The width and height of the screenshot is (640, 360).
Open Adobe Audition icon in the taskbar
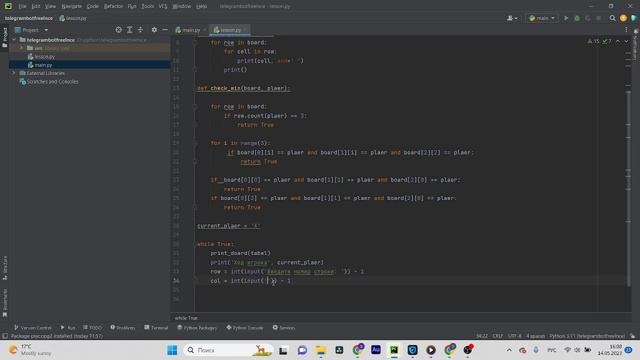376,350
